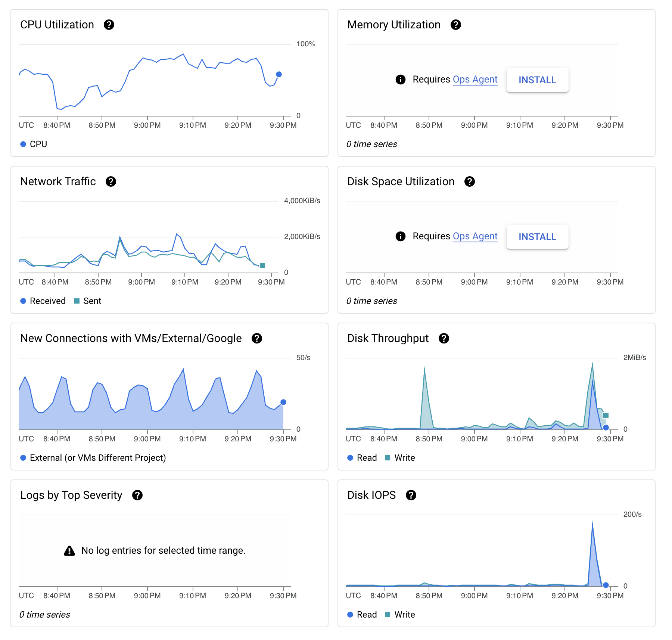Open help icon beside New Connections title

point(256,338)
